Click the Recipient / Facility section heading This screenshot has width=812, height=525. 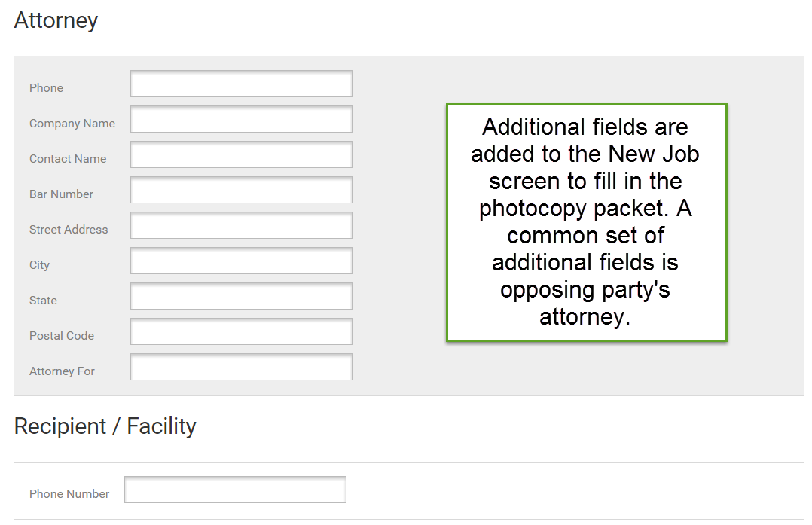pyautogui.click(x=104, y=426)
